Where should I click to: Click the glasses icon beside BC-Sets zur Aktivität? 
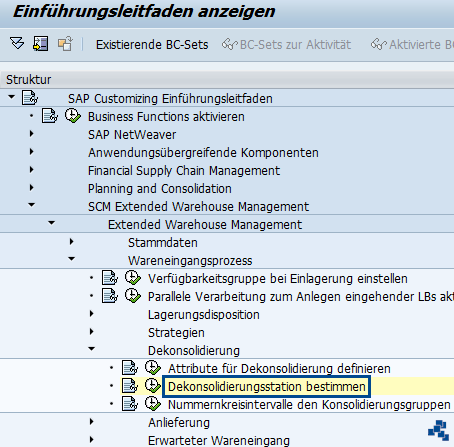click(230, 44)
